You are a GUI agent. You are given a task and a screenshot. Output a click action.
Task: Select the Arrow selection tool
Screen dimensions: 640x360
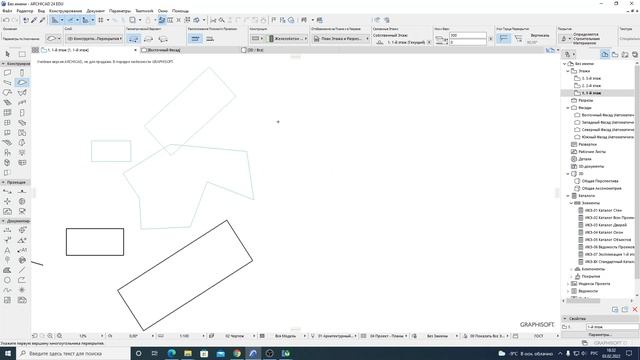(7, 54)
